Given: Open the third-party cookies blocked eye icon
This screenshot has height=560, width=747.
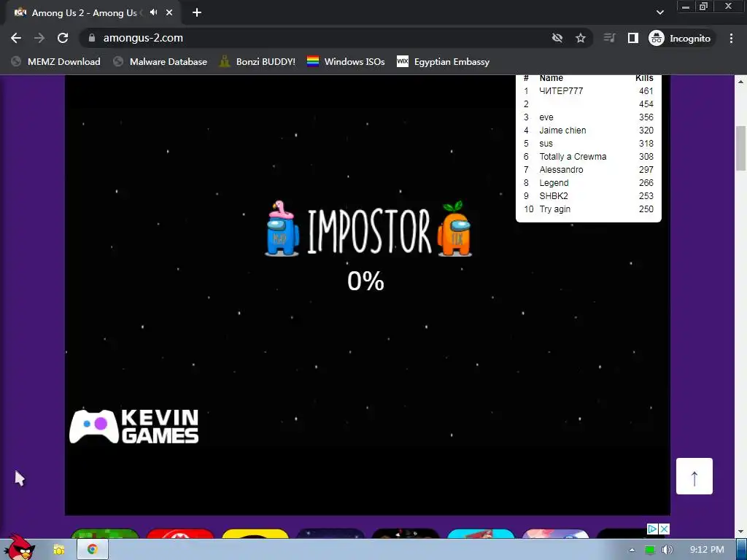Looking at the screenshot, I should point(557,38).
